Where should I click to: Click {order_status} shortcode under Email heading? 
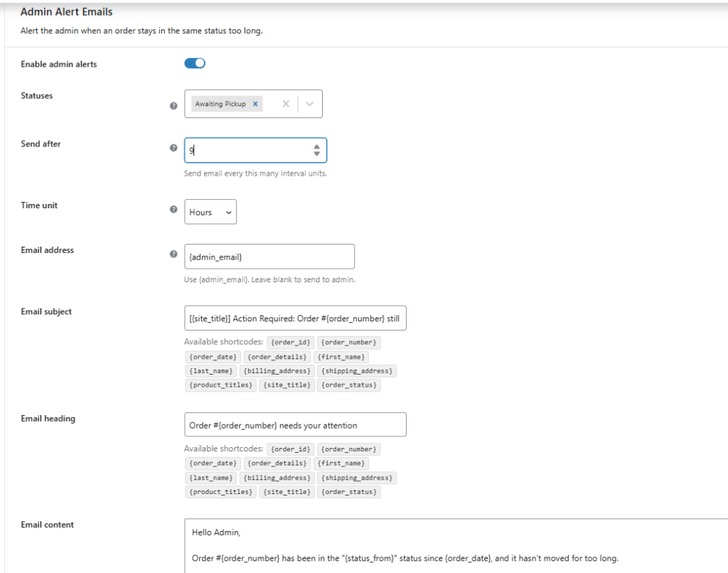tap(348, 492)
